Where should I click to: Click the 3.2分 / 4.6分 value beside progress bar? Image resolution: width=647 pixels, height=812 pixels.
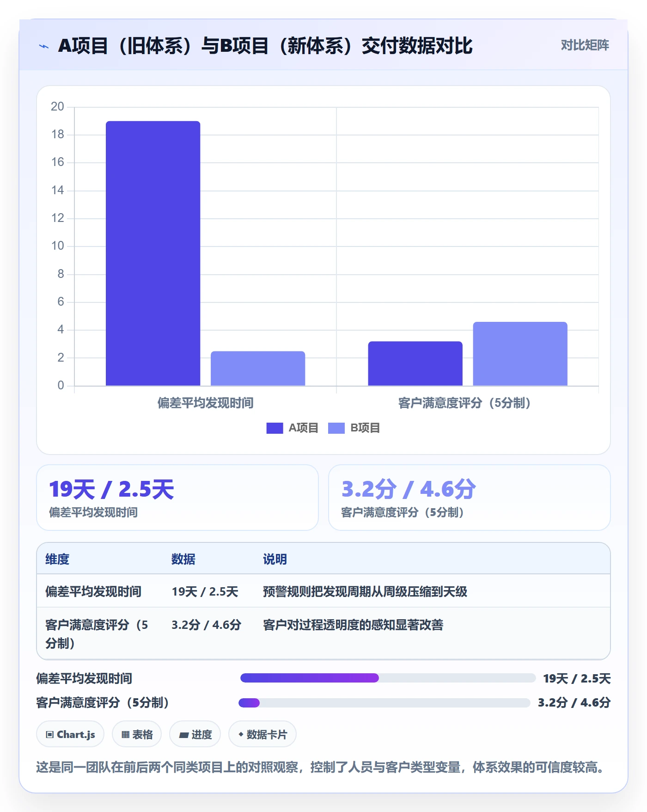click(574, 703)
